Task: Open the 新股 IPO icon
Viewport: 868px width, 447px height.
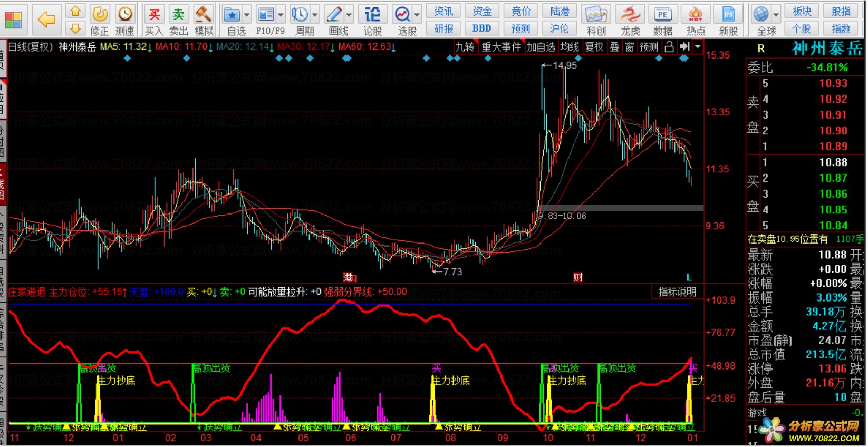Action: pyautogui.click(x=729, y=14)
